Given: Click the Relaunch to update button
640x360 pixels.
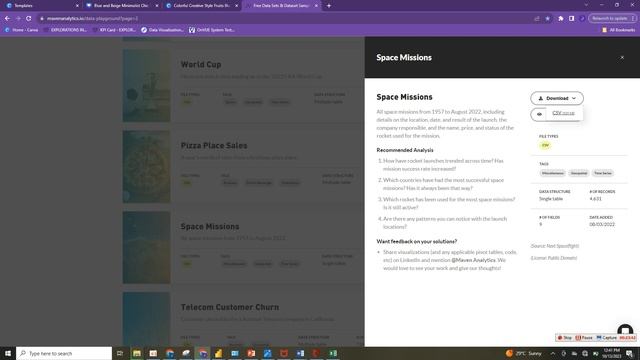Looking at the screenshot, I should [612, 18].
